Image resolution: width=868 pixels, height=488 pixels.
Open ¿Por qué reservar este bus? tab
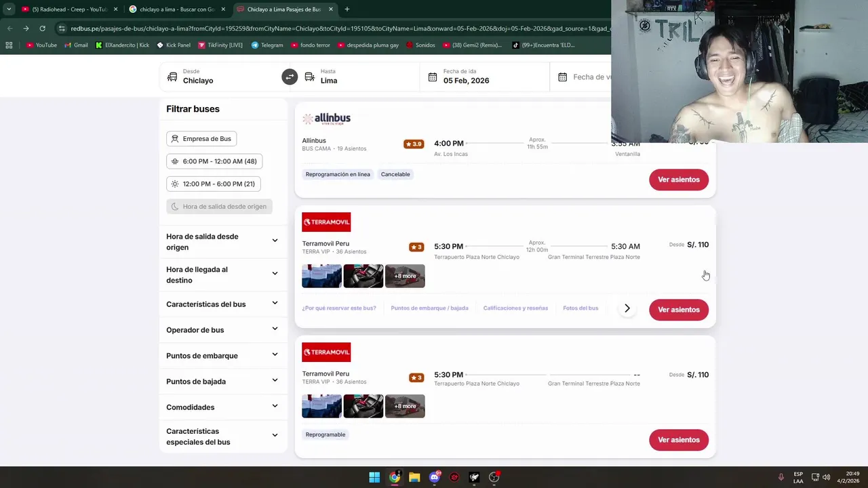point(339,308)
